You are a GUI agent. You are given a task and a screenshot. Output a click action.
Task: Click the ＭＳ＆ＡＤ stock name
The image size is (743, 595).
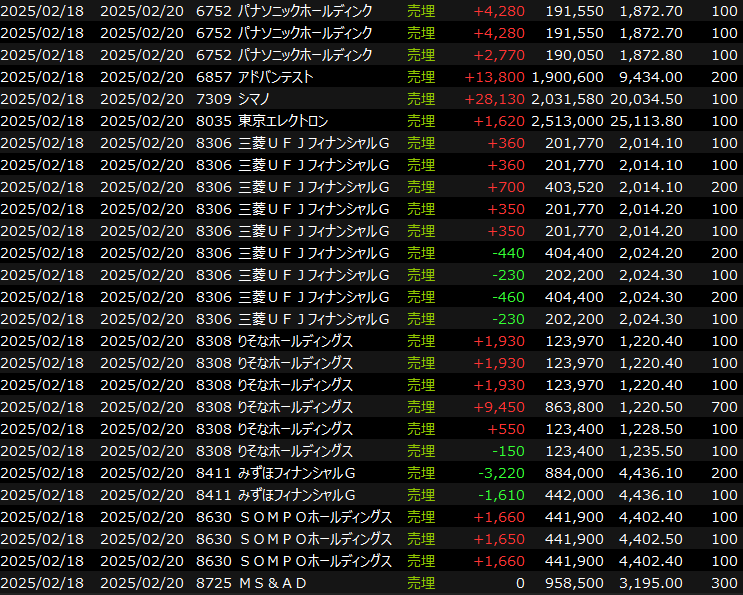click(x=272, y=583)
